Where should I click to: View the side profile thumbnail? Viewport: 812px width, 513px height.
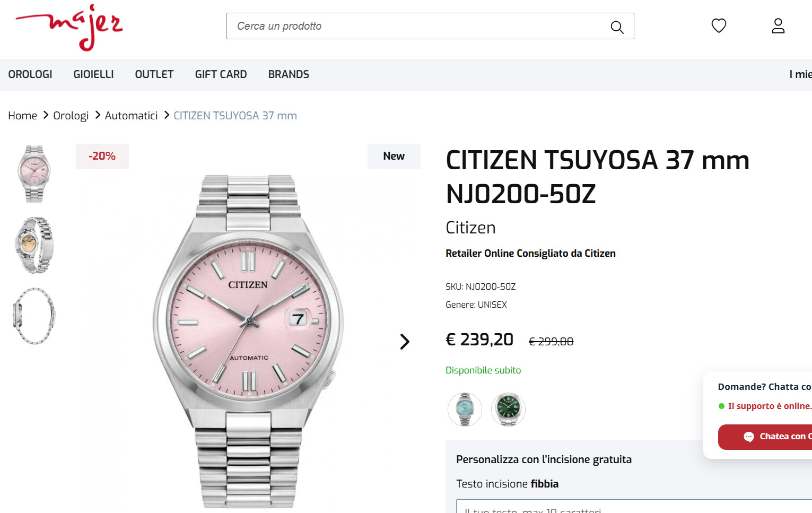tap(34, 316)
